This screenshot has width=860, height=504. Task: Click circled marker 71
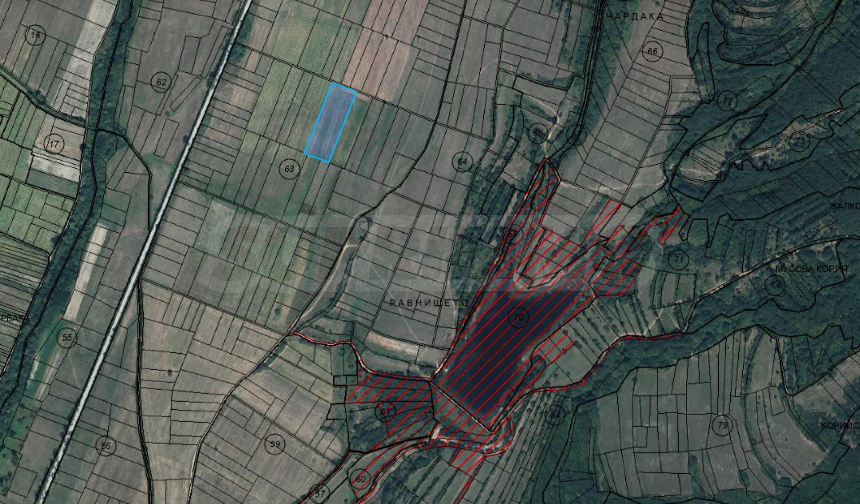coord(679,260)
